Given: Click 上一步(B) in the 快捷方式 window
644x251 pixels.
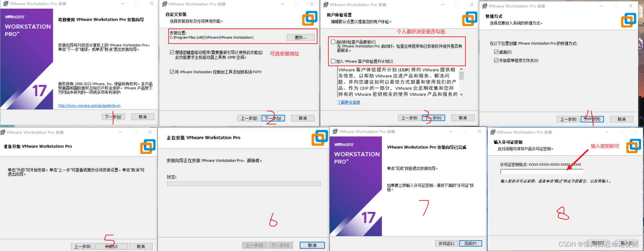Looking at the screenshot, I should point(569,119).
